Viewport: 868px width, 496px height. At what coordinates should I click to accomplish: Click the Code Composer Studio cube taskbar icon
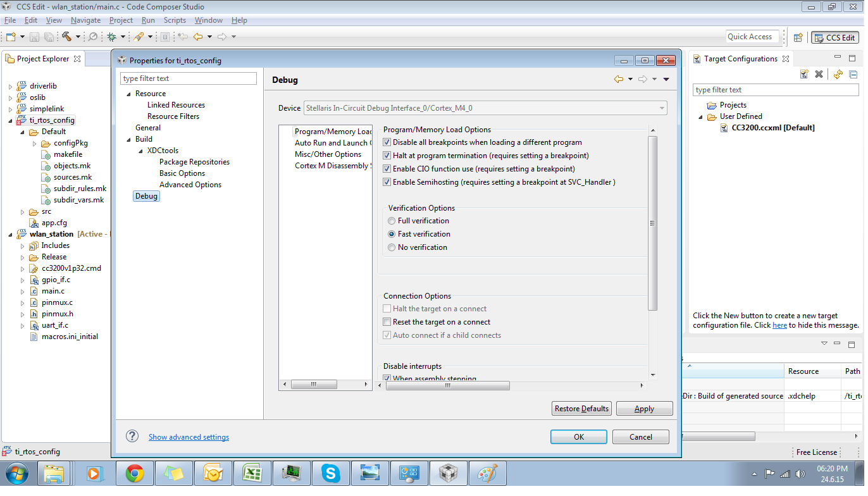pyautogui.click(x=448, y=473)
